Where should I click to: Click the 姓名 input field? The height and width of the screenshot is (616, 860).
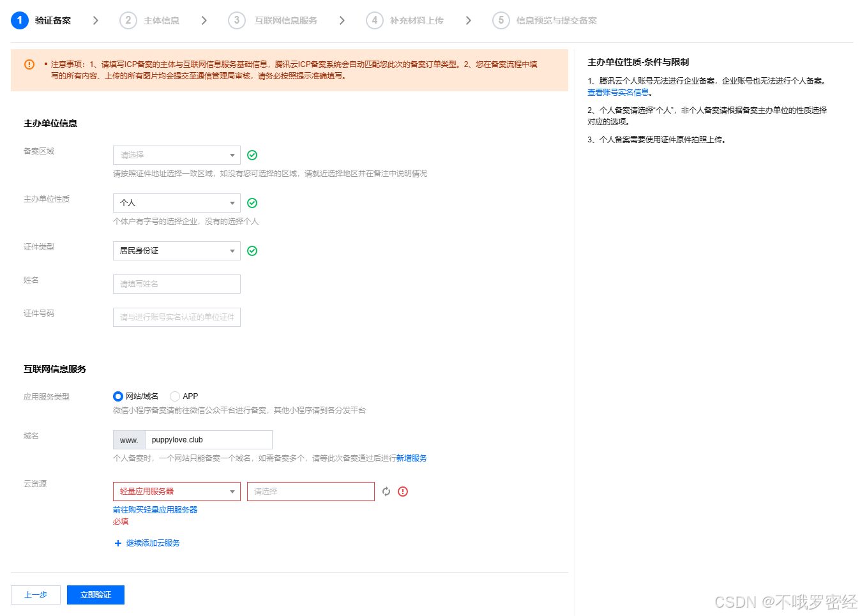(176, 284)
